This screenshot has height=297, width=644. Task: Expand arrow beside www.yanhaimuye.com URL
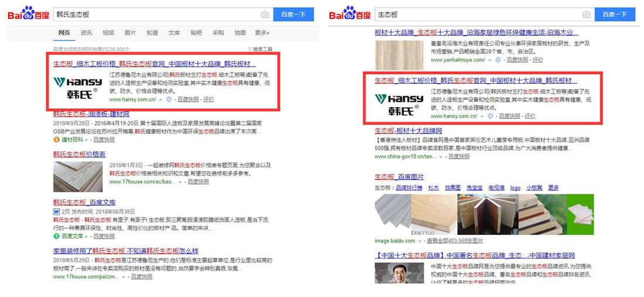click(490, 60)
